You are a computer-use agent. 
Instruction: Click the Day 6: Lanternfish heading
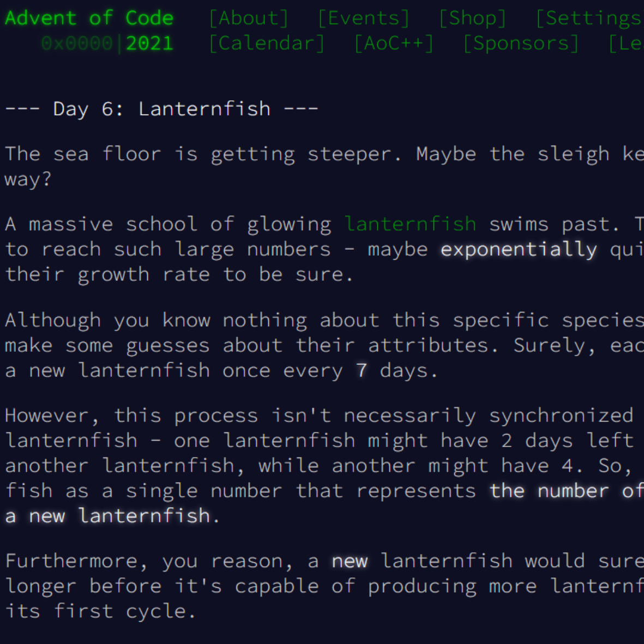coord(161,109)
